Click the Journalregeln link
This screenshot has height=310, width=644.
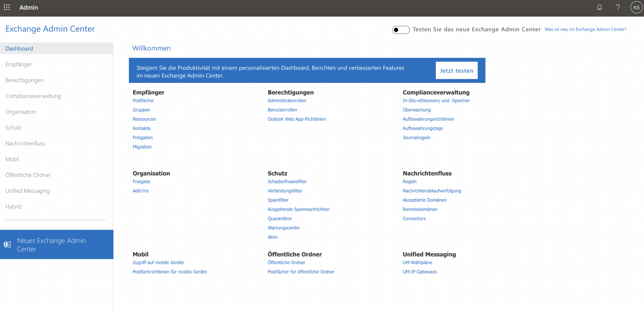[416, 138]
